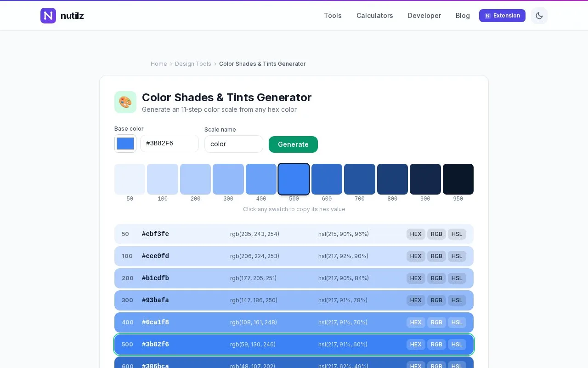Copy the 700 shade swatch

[360, 179]
